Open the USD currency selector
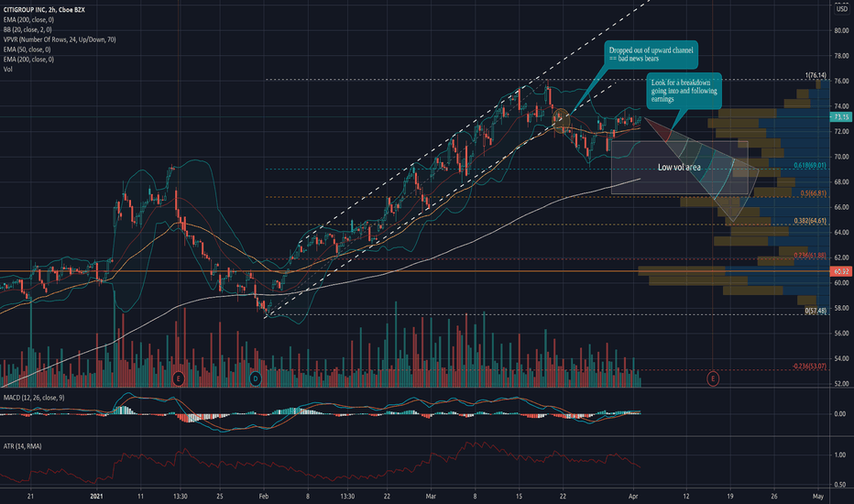This screenshot has width=854, height=504. pyautogui.click(x=841, y=9)
